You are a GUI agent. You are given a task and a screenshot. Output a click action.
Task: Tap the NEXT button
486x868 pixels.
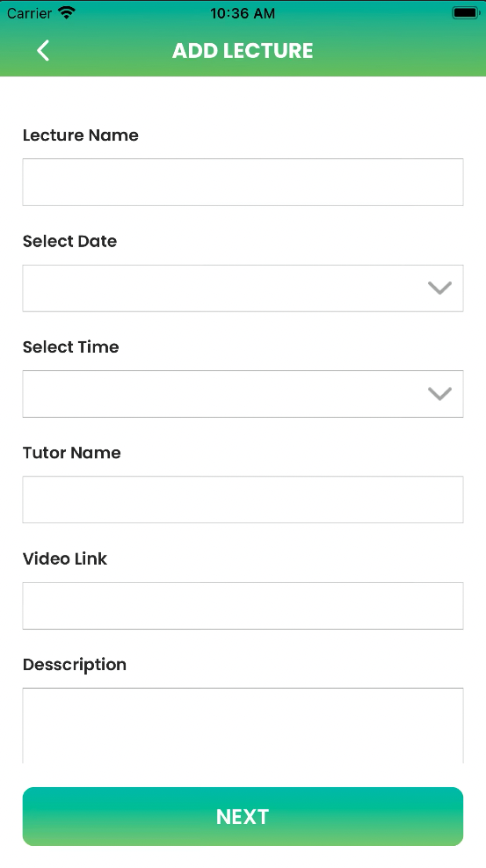click(x=243, y=816)
